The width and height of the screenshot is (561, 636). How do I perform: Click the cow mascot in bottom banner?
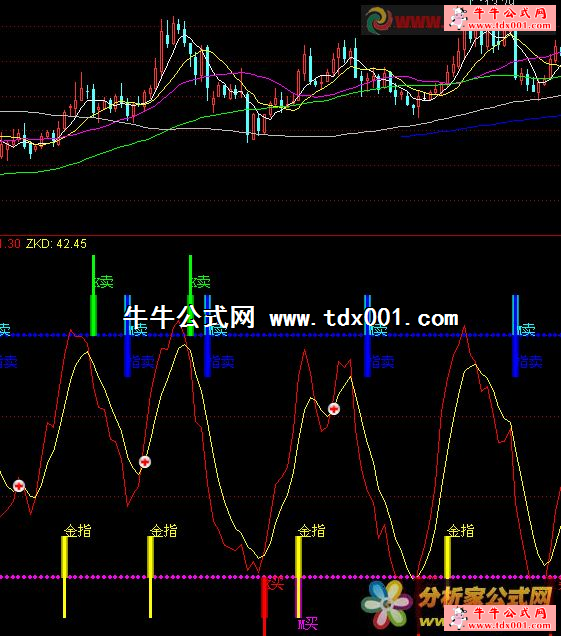pos(458,618)
